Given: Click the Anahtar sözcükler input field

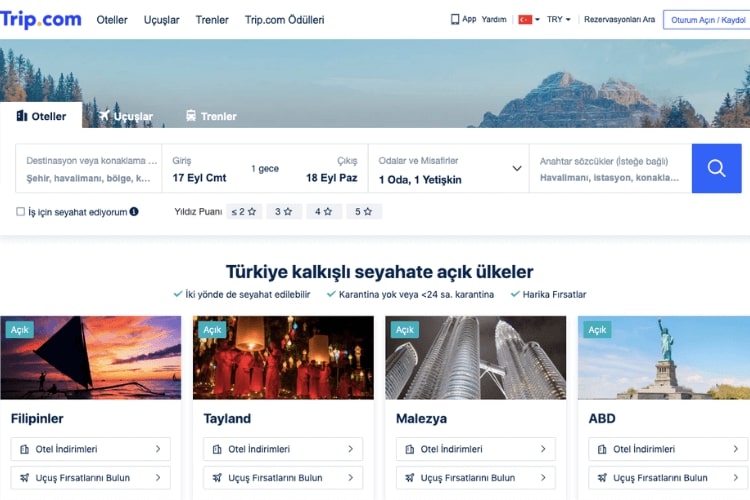Looking at the screenshot, I should coord(610,168).
